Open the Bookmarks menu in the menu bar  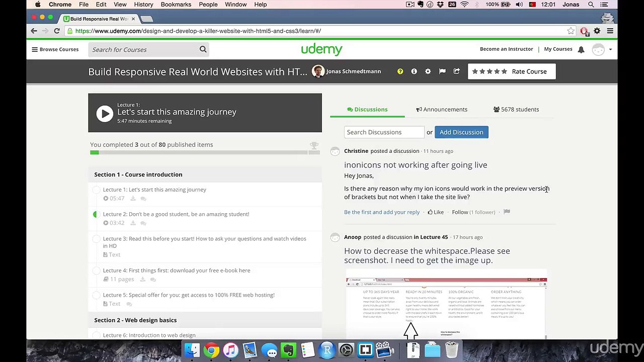[176, 5]
